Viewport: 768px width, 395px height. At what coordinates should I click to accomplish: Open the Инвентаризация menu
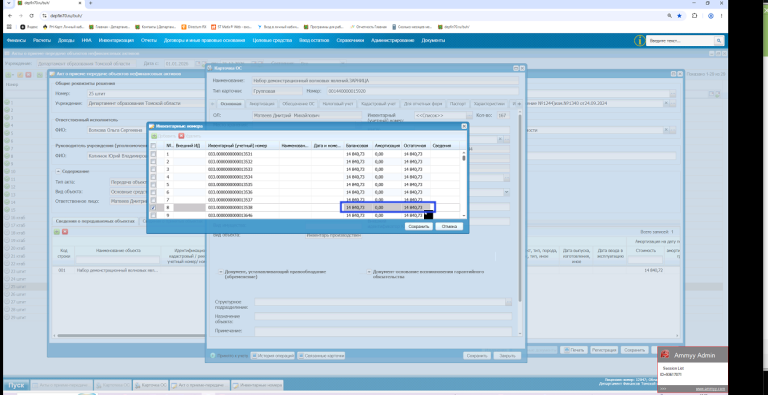[116, 40]
